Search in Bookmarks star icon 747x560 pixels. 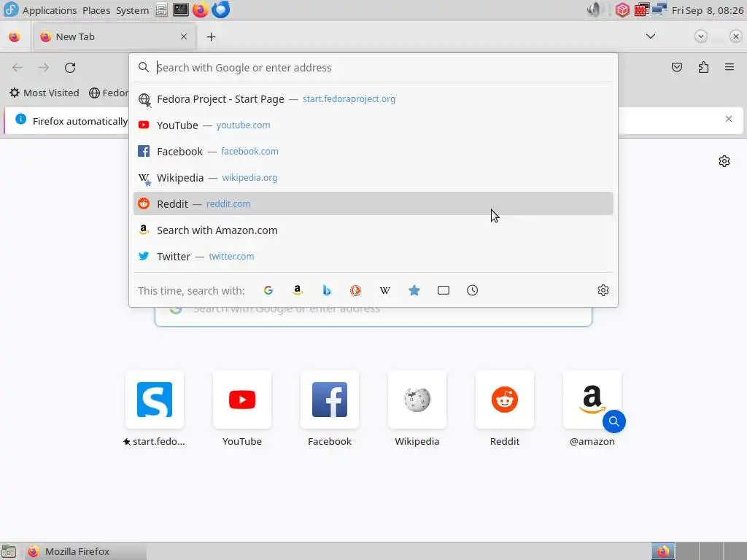(x=414, y=290)
